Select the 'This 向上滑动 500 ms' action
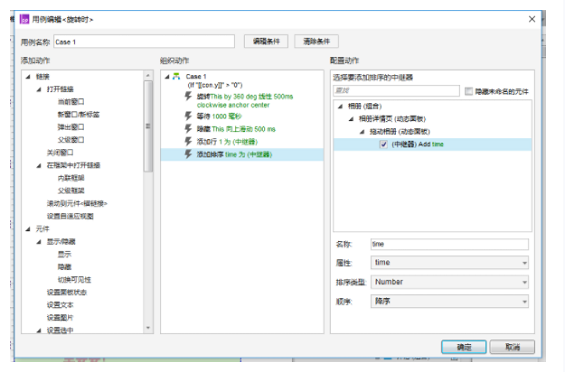 coord(236,129)
